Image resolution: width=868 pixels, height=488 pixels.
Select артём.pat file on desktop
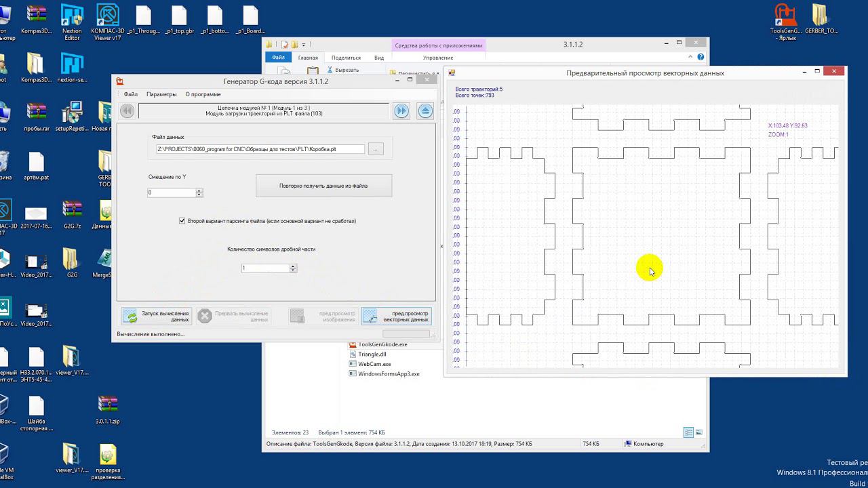[x=37, y=165]
